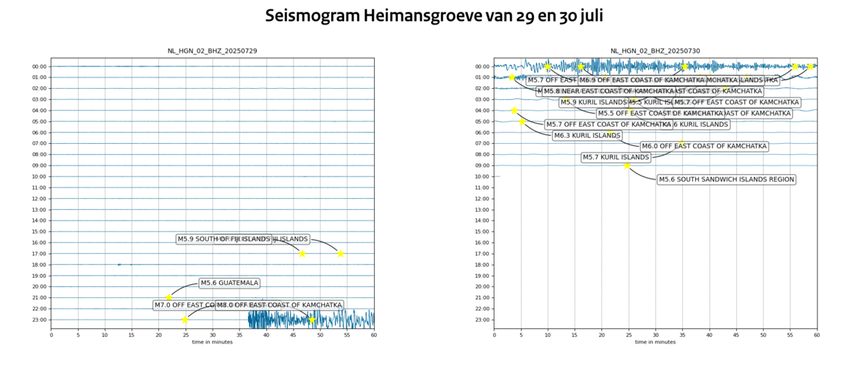This screenshot has height=371, width=868.
Task: Click the star marker for M6.3 Kuril Islands
Action: 522,121
